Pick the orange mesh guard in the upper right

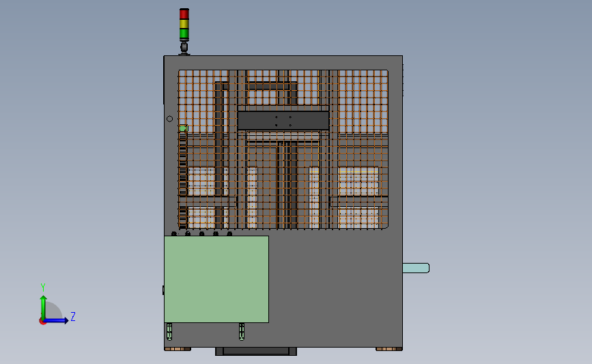click(x=363, y=101)
